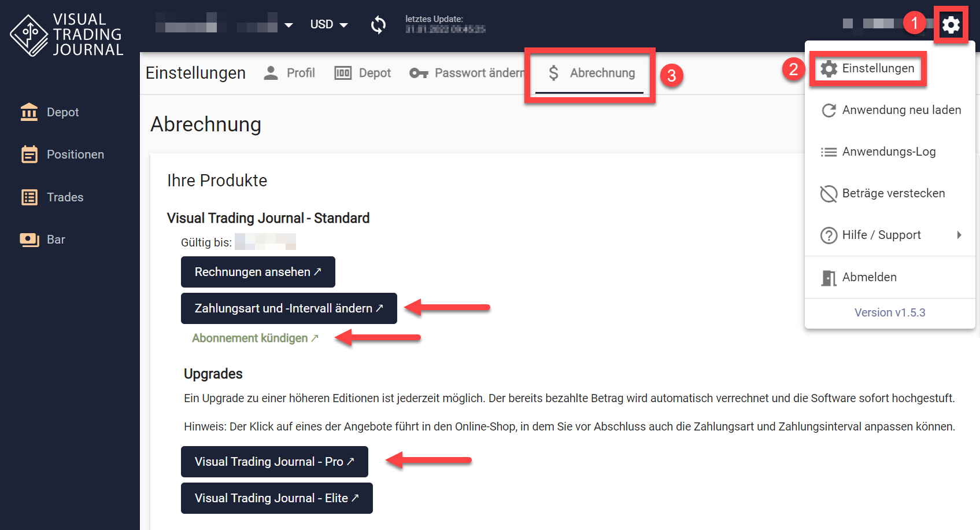980x530 pixels.
Task: Click the Positionen calendar icon in sidebar
Action: point(29,154)
